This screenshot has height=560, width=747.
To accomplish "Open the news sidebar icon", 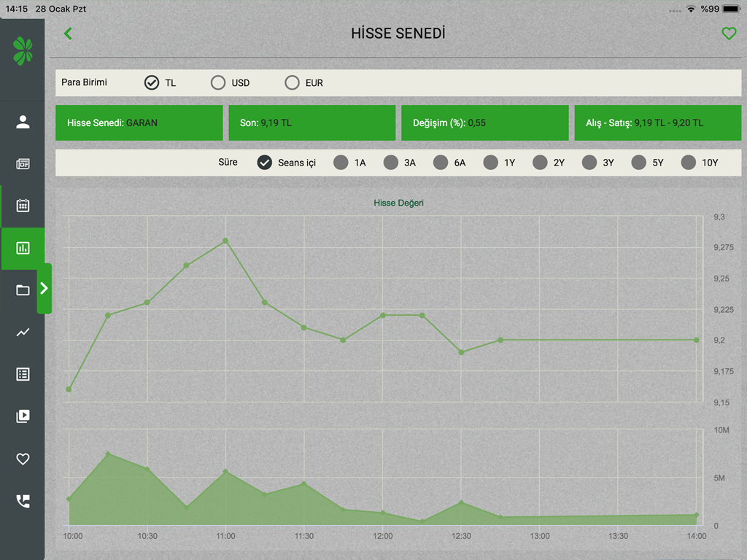I will tap(23, 164).
